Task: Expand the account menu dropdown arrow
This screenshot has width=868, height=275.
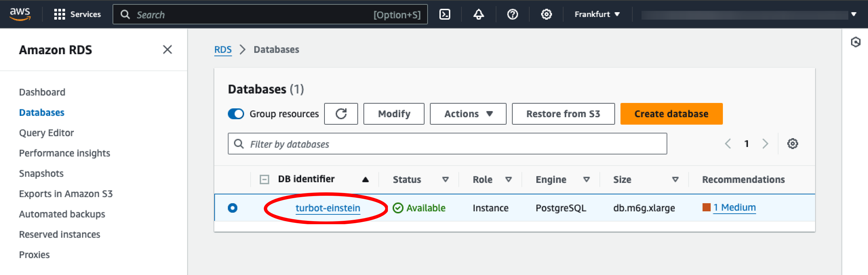Action: pyautogui.click(x=854, y=14)
